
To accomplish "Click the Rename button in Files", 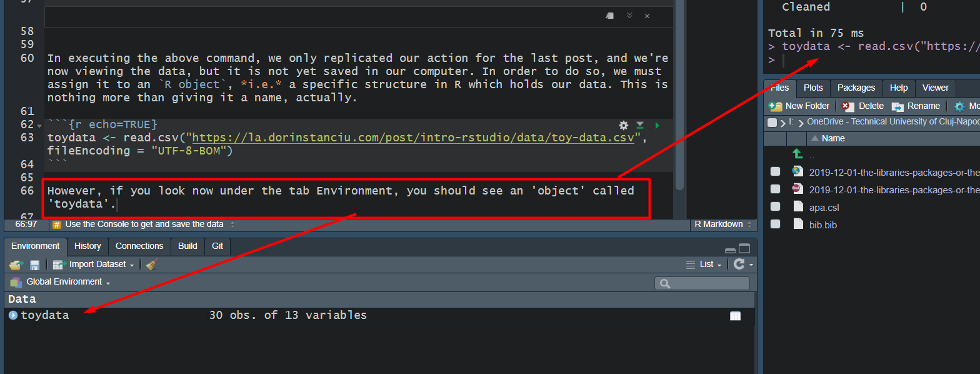I will [x=916, y=106].
